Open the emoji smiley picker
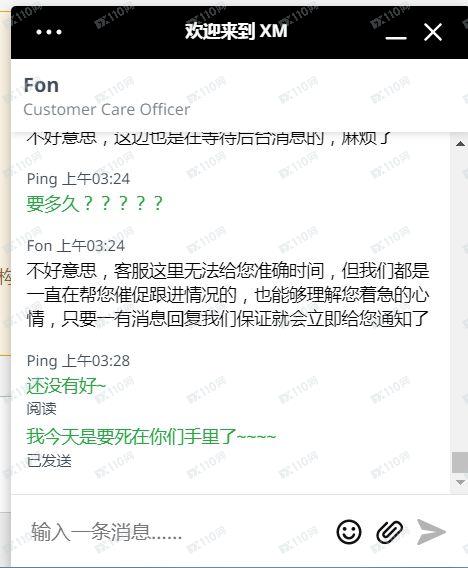This screenshot has width=468, height=568. coord(349,532)
